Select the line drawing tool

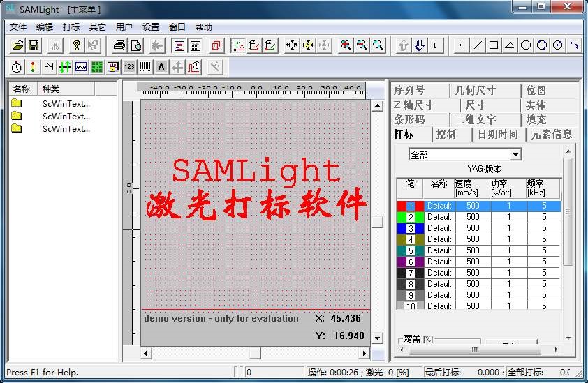pos(478,45)
